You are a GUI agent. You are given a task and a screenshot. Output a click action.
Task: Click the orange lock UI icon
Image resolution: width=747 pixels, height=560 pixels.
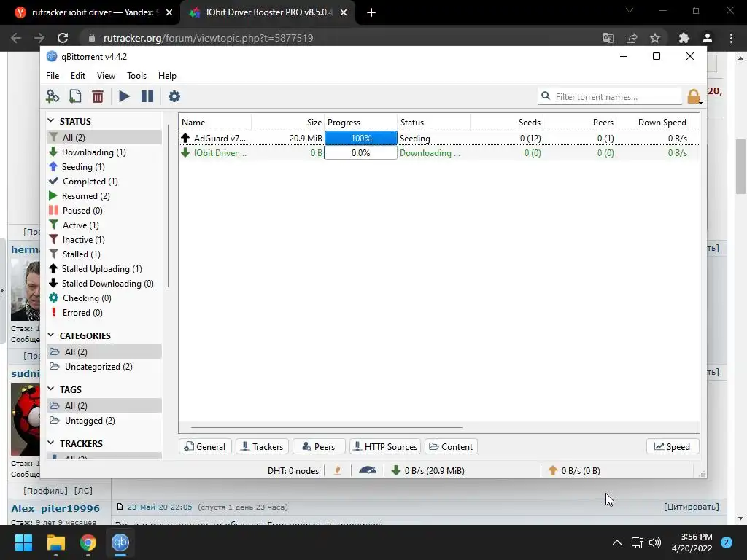694,97
